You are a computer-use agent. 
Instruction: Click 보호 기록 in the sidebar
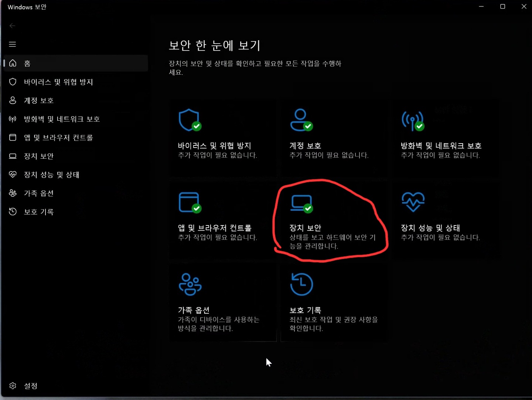[39, 212]
